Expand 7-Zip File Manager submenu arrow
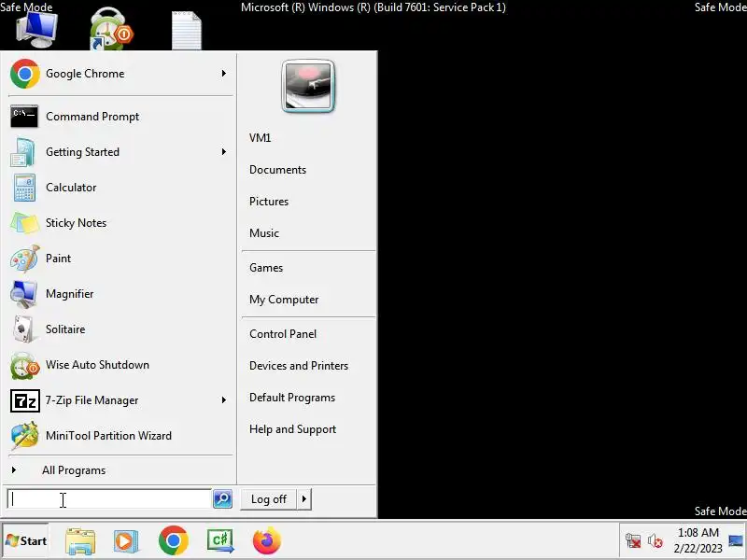747x560 pixels. [223, 400]
